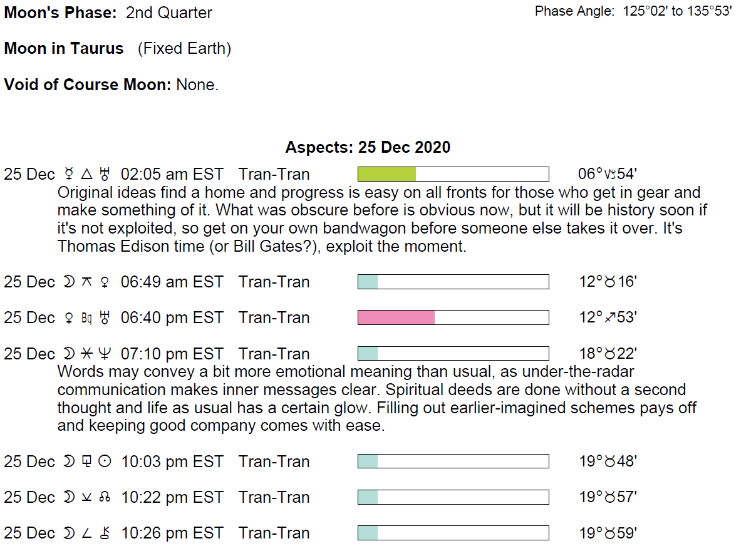Click the pink strength bar for Venus-Uranus
The height and width of the screenshot is (546, 756).
pyautogui.click(x=396, y=317)
